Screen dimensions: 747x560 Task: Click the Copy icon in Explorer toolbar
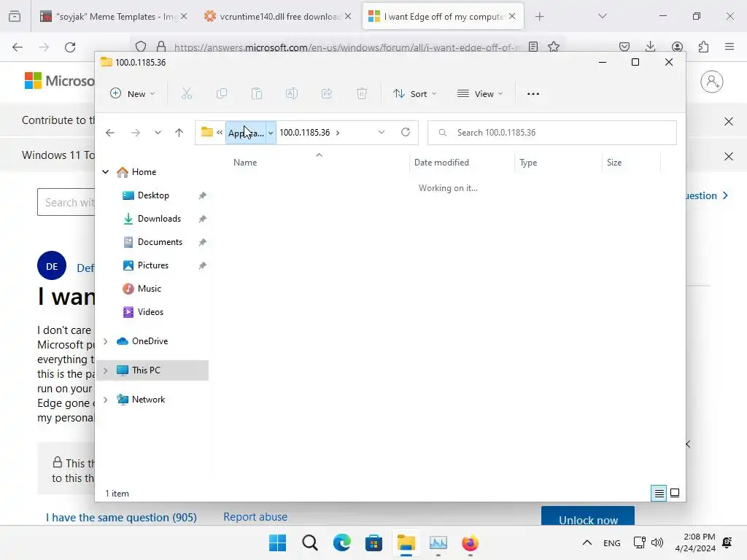[222, 94]
